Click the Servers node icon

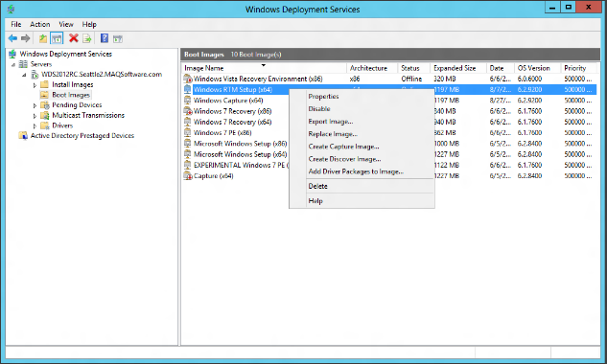click(23, 64)
